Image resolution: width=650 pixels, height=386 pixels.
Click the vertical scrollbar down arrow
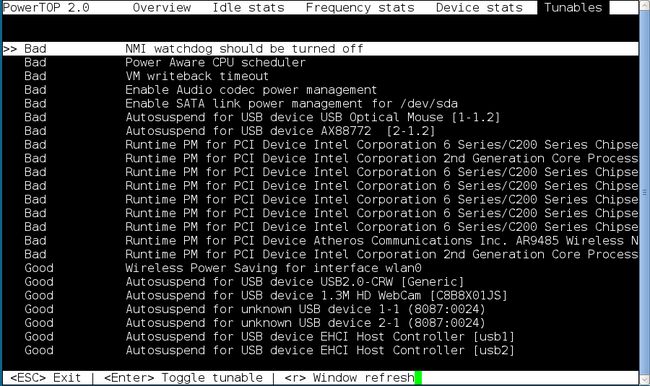(644, 379)
